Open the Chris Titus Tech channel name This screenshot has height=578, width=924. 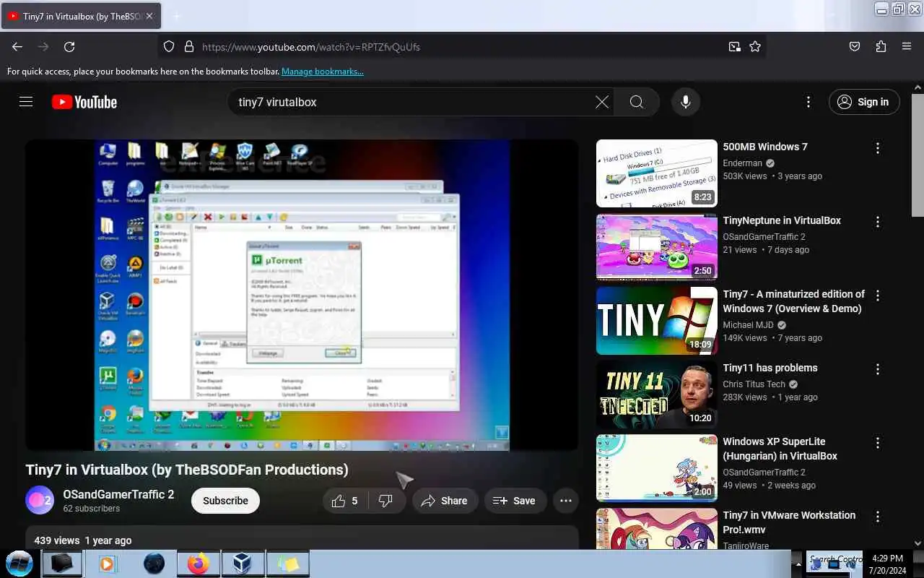point(754,384)
